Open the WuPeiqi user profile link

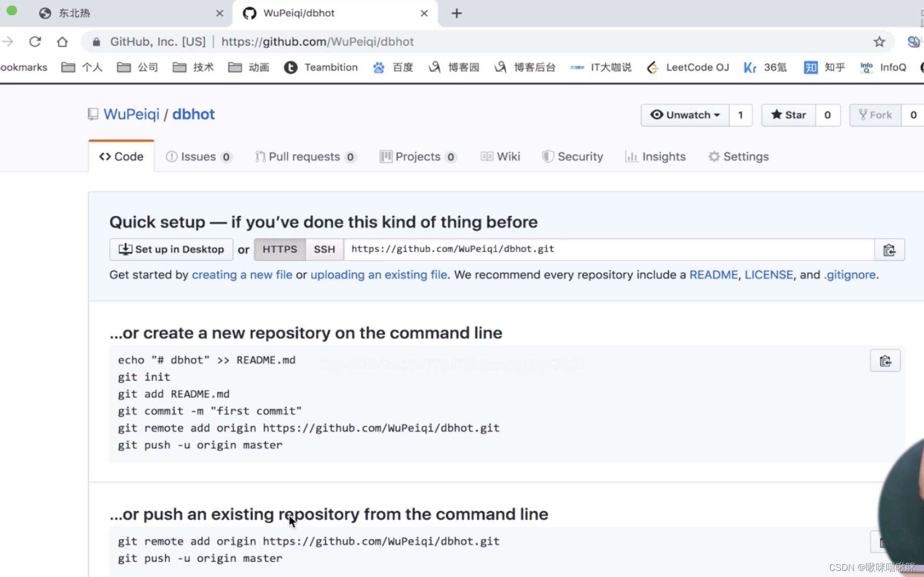click(131, 114)
